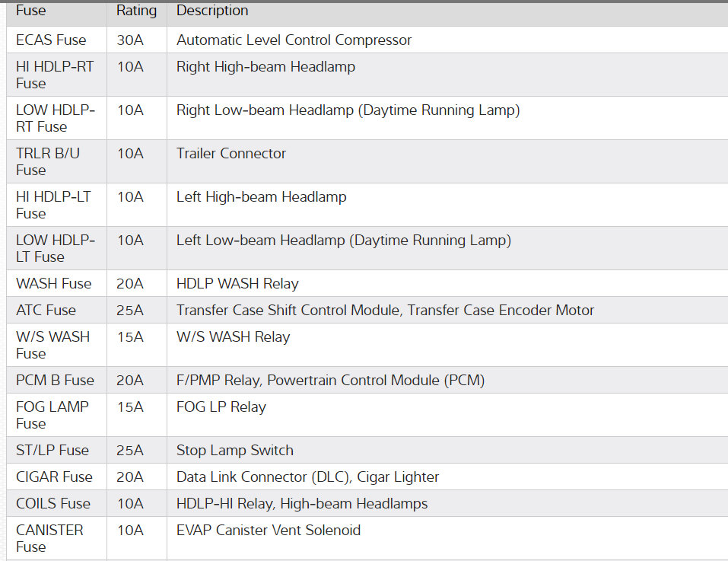Select the WASH Fuse cell

[53, 283]
